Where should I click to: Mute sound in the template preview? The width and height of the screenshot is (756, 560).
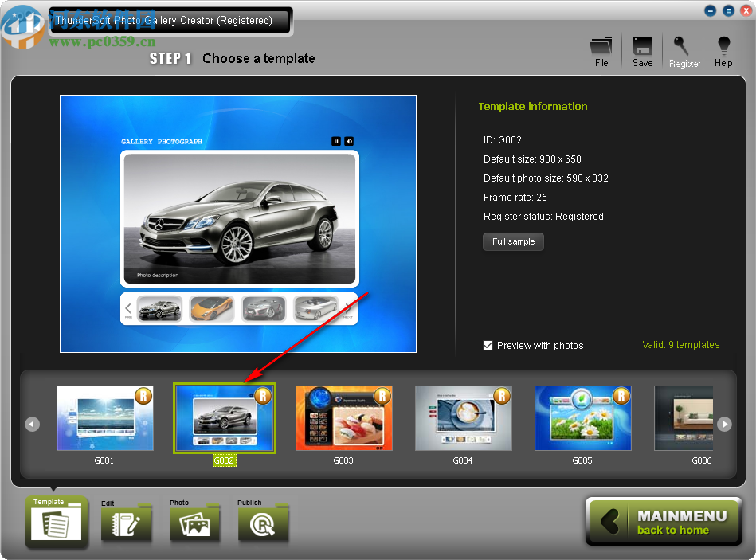click(x=349, y=141)
